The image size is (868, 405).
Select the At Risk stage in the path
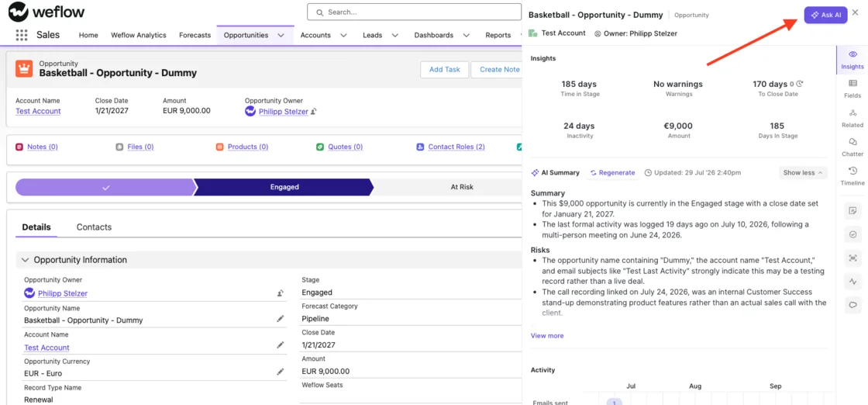click(447, 187)
